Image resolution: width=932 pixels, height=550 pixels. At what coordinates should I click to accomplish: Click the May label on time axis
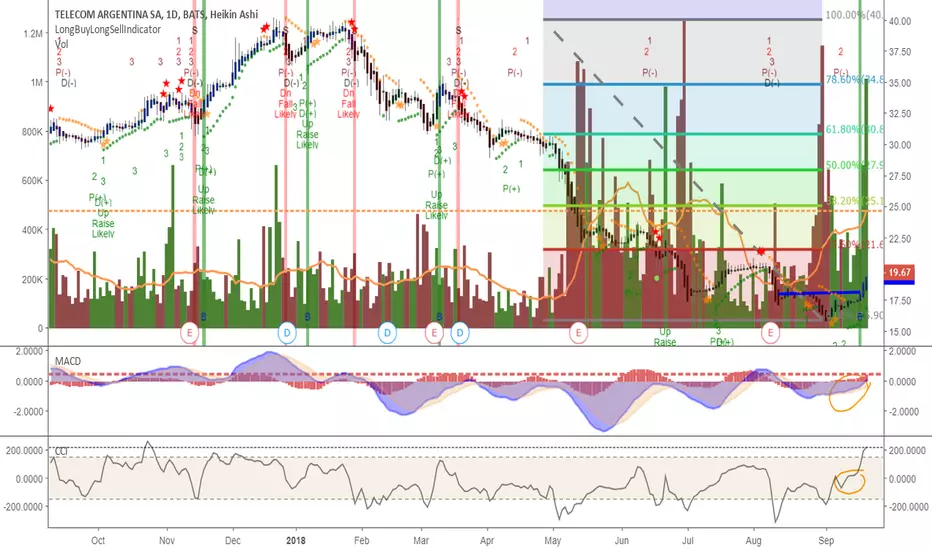tap(553, 540)
